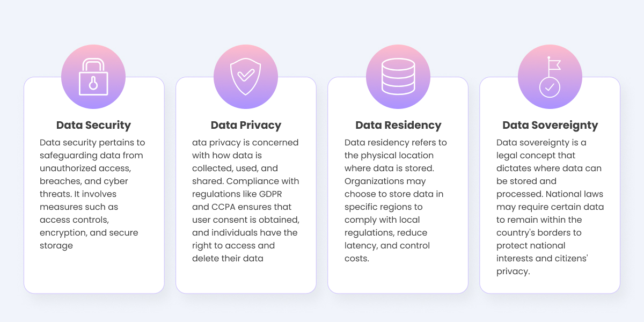This screenshot has height=322, width=644.
Task: Select the database cylinder icon above Data Residency
Action: click(x=398, y=77)
